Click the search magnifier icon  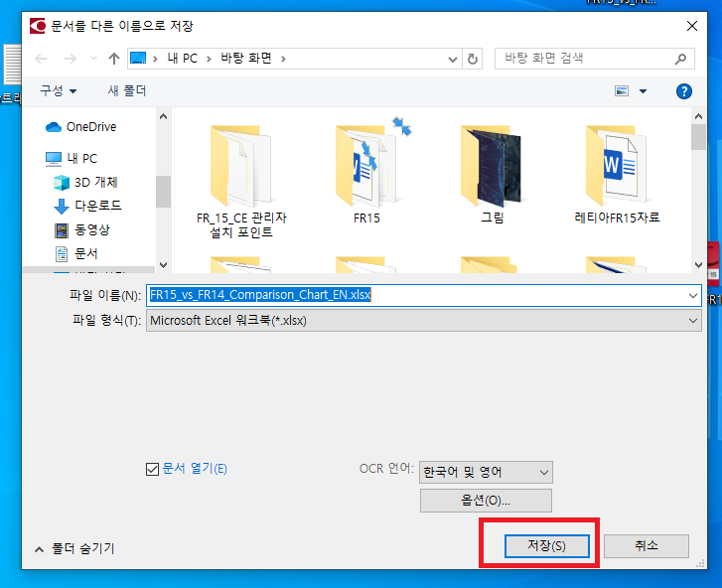[x=680, y=59]
